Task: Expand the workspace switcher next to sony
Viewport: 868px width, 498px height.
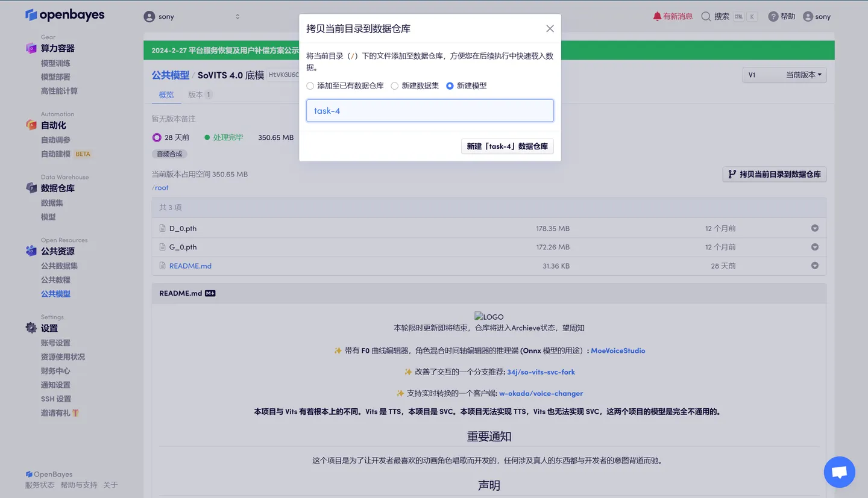Action: pyautogui.click(x=238, y=16)
